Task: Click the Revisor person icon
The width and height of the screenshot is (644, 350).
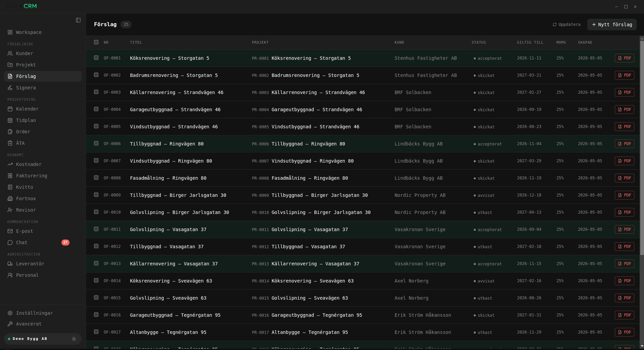Action: pyautogui.click(x=10, y=210)
